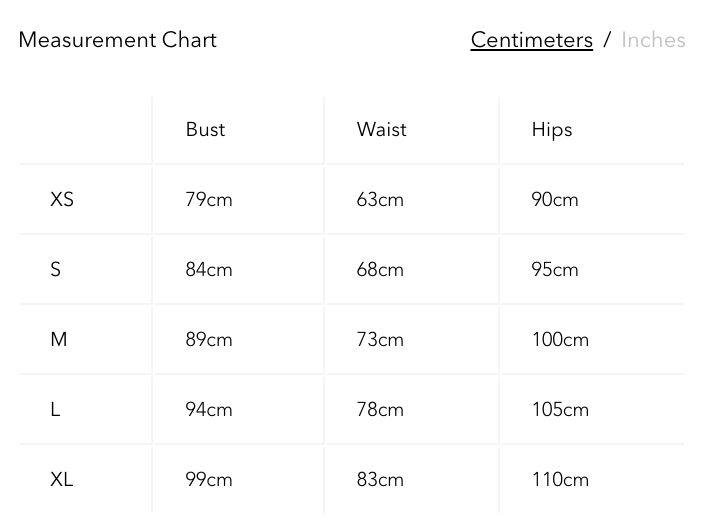Click the 83cm waist cell

[380, 479]
